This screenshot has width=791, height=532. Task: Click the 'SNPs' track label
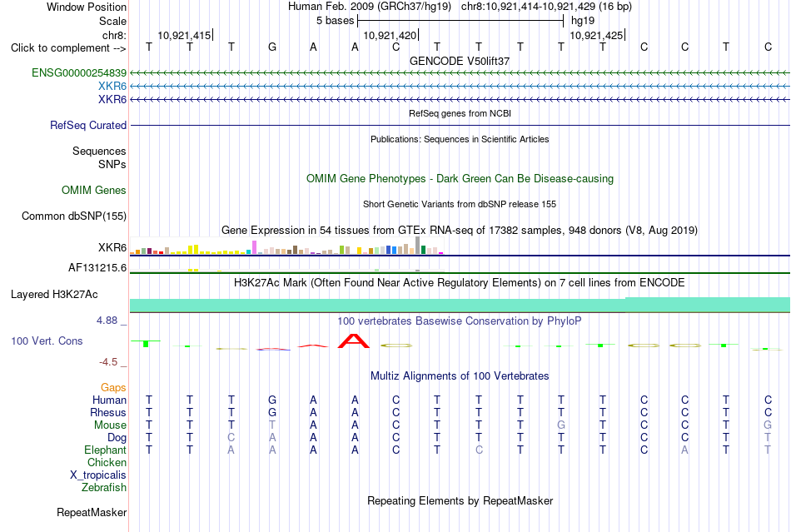pyautogui.click(x=112, y=164)
